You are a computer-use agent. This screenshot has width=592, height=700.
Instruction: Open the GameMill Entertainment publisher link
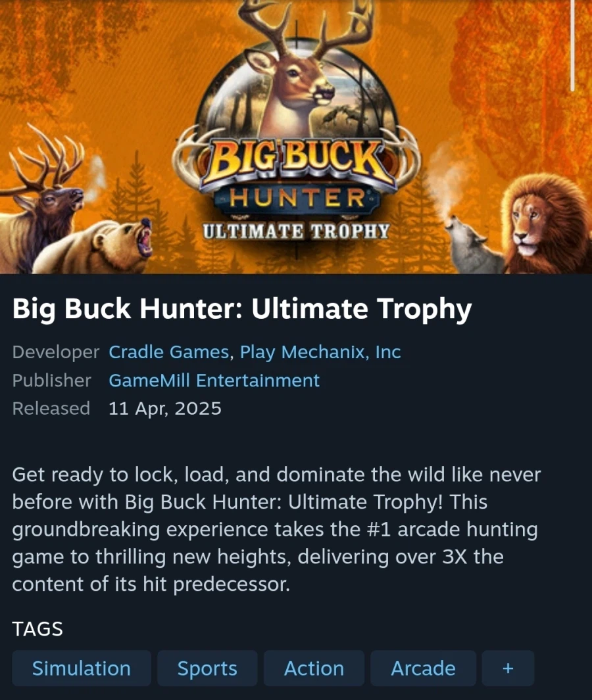pyautogui.click(x=214, y=381)
